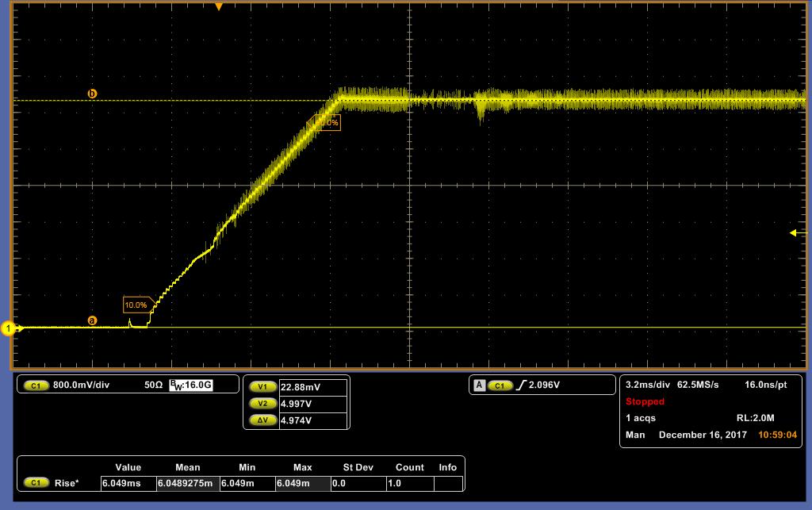Click the 10.0% rise measurement annotation
Screen dimensions: 812x510
pos(137,305)
